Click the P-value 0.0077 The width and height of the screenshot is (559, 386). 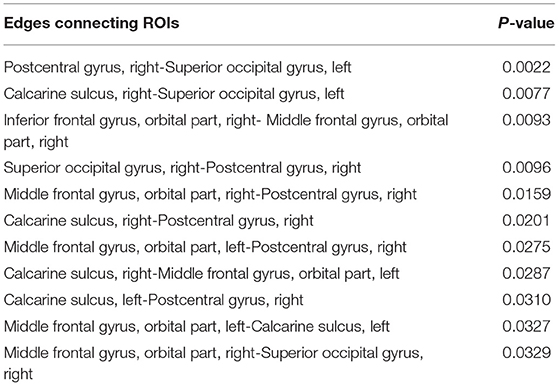pos(527,93)
